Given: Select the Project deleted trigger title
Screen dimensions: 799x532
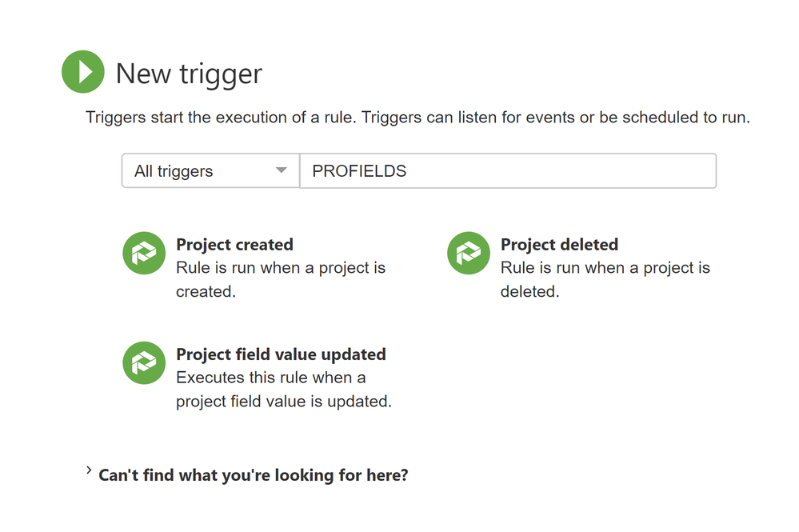Looking at the screenshot, I should [560, 245].
